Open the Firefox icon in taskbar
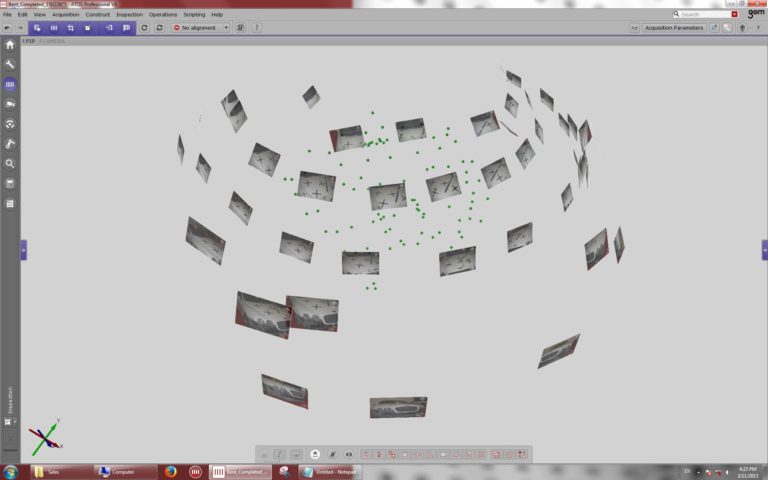Viewport: 768px width, 480px height. point(171,471)
